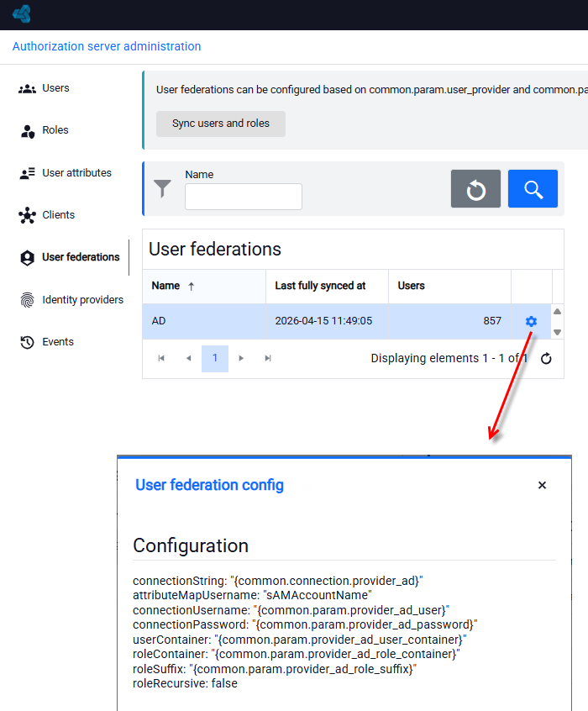Click the Identity providers fingerprint icon
Image resolution: width=588 pixels, height=711 pixels.
point(27,300)
